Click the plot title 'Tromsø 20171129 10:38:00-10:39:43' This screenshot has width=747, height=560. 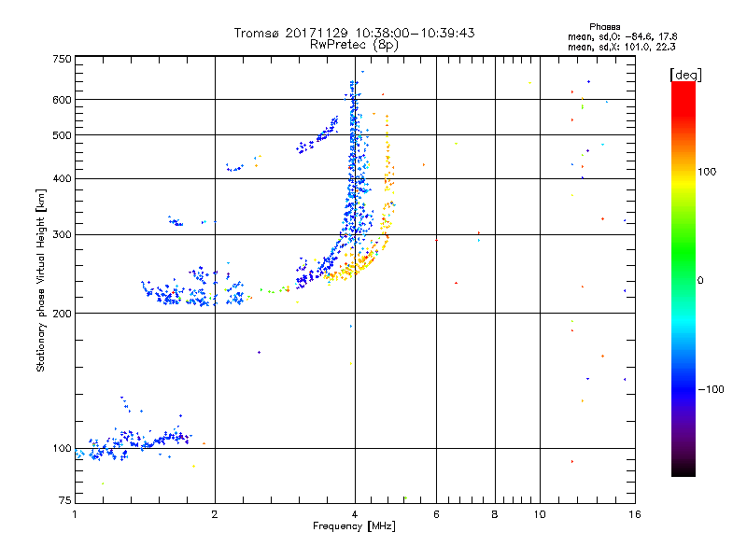[x=354, y=33]
